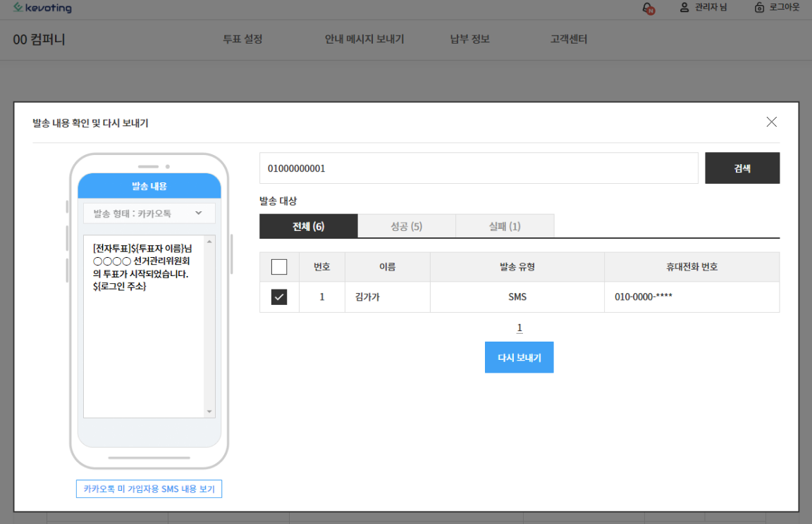Toggle the select-all checkbox in table header
Screen dimensions: 812x524
279,267
